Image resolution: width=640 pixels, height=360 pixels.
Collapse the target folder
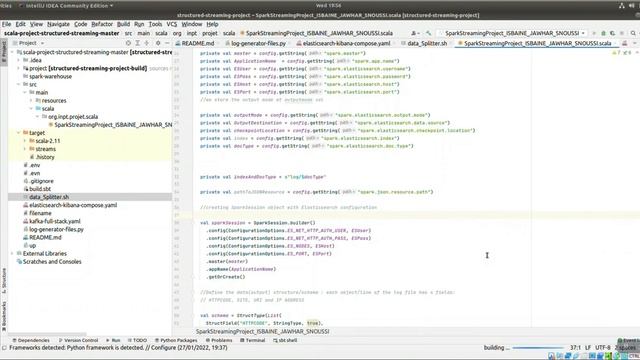click(18, 133)
